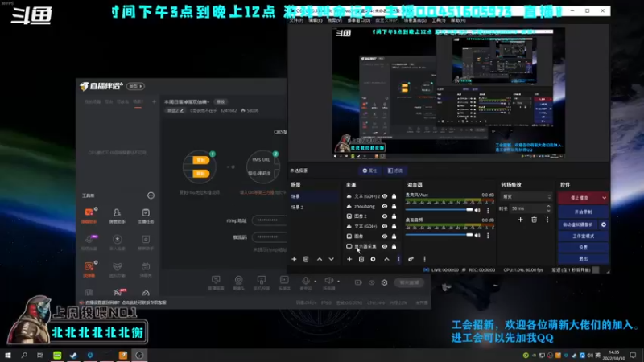Delete selected source with the Sources trash icon
The height and width of the screenshot is (362, 644).
click(x=361, y=259)
